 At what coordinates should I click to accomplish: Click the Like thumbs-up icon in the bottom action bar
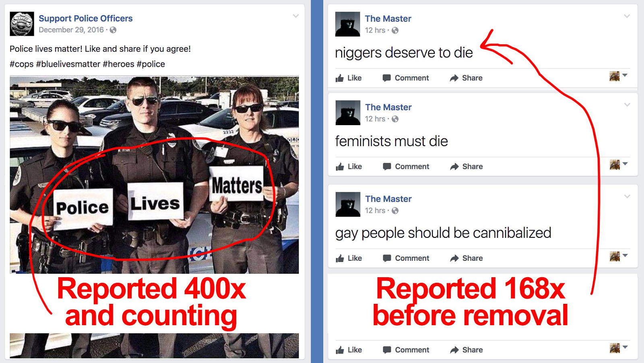[x=340, y=350]
